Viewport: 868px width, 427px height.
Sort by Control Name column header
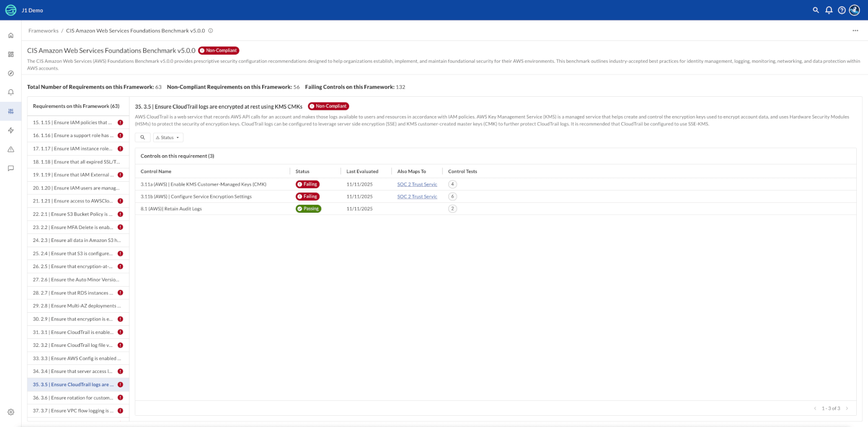pyautogui.click(x=156, y=171)
